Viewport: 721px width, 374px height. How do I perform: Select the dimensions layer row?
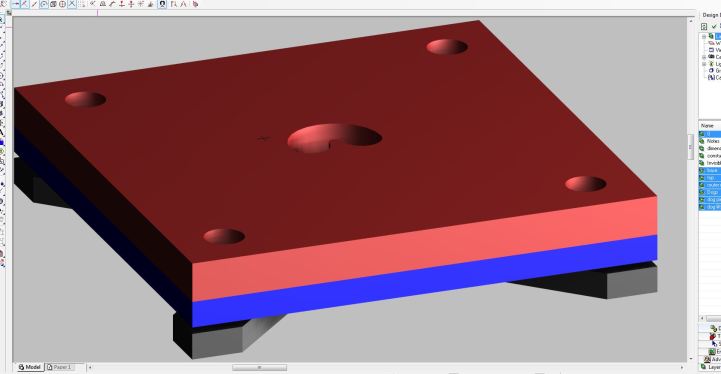(x=710, y=149)
